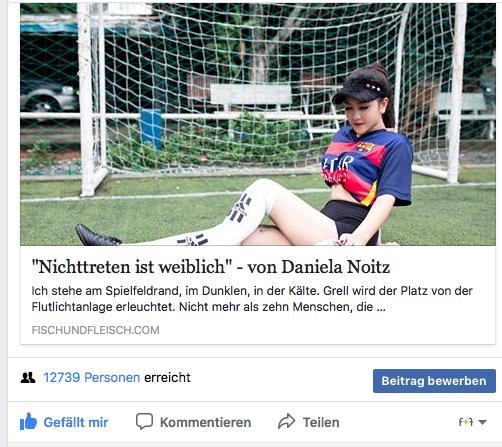Click the black visor cap in photo

pos(361,90)
